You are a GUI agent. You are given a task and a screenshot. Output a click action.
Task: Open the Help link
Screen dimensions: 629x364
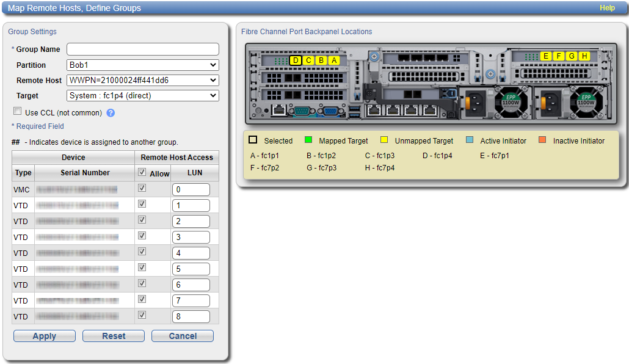pos(607,8)
